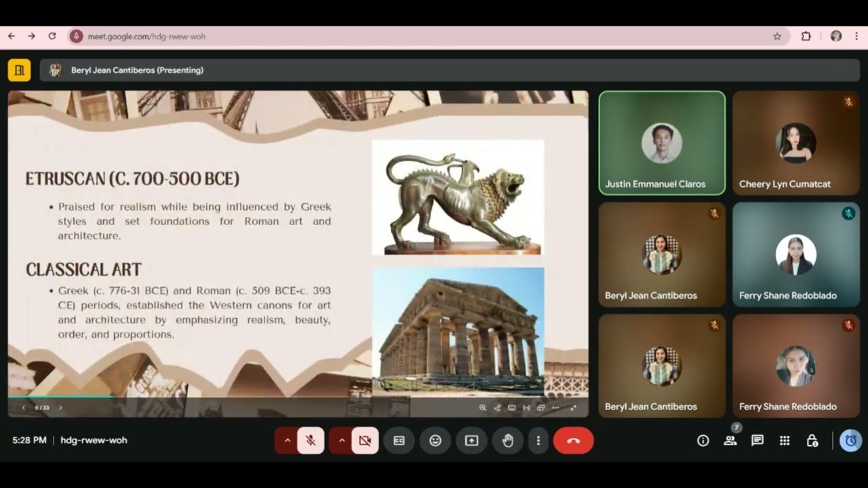Open meeting details info panel
Image resolution: width=868 pixels, height=488 pixels.
click(703, 441)
